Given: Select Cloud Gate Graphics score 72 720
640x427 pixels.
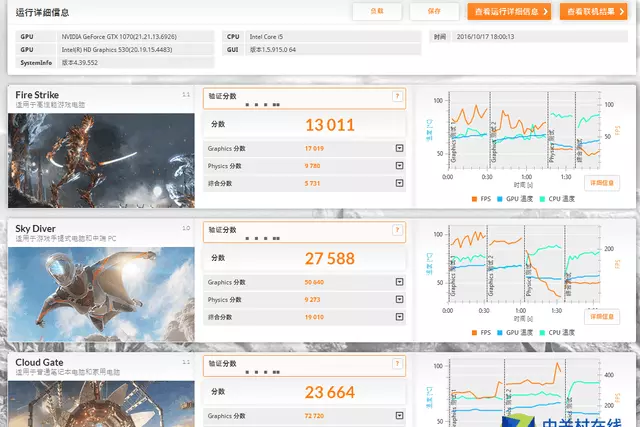Looking at the screenshot, I should 314,416.
